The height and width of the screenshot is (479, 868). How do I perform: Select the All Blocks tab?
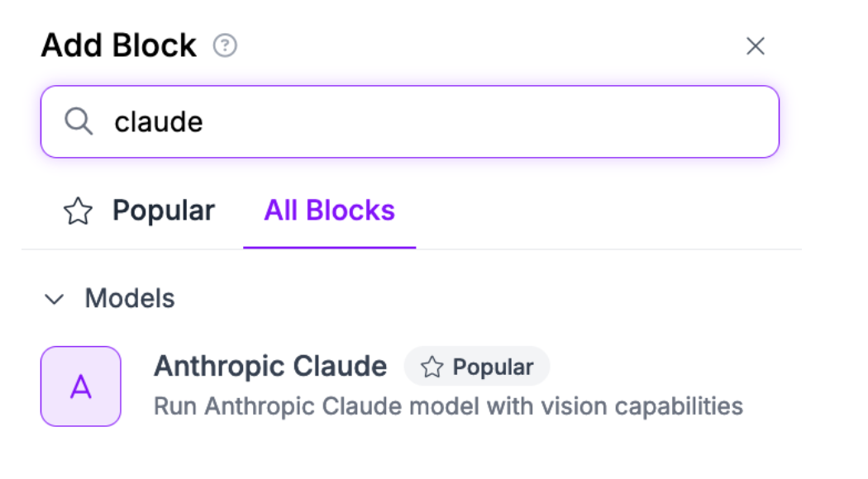pos(329,211)
